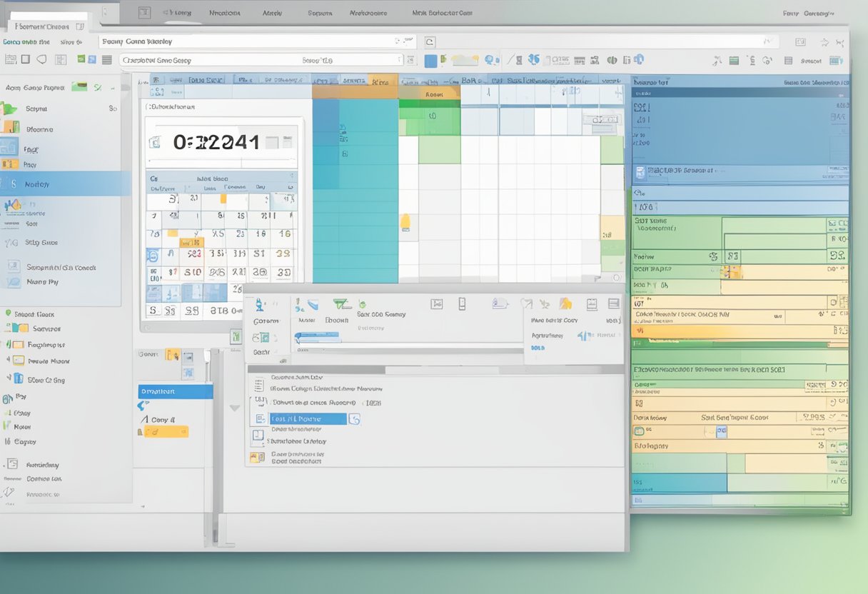Click the microscope icon in the Custom panel
868x594 pixels.
[x=258, y=304]
